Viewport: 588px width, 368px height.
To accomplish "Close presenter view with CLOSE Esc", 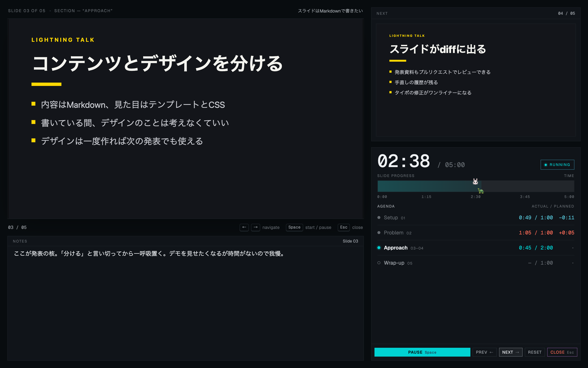I will pyautogui.click(x=562, y=352).
